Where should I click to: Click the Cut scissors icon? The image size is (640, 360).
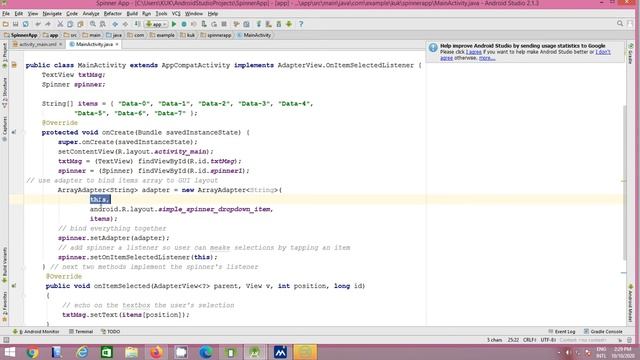[60, 24]
